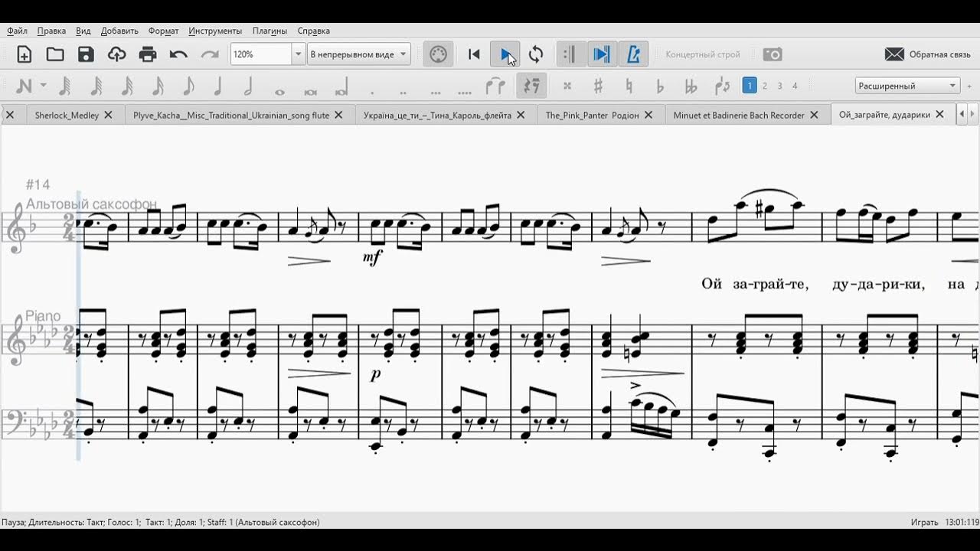This screenshot has width=980, height=551.
Task: Select voice 1
Action: click(x=750, y=86)
